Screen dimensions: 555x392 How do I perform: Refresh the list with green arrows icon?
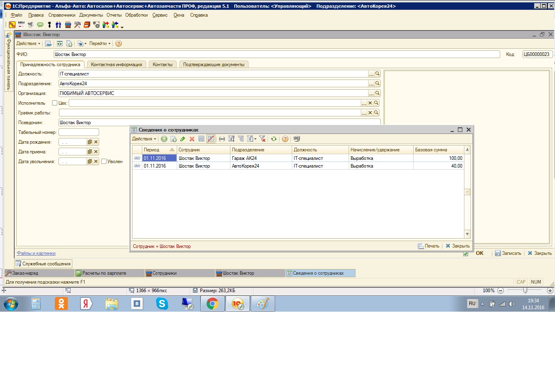point(274,139)
